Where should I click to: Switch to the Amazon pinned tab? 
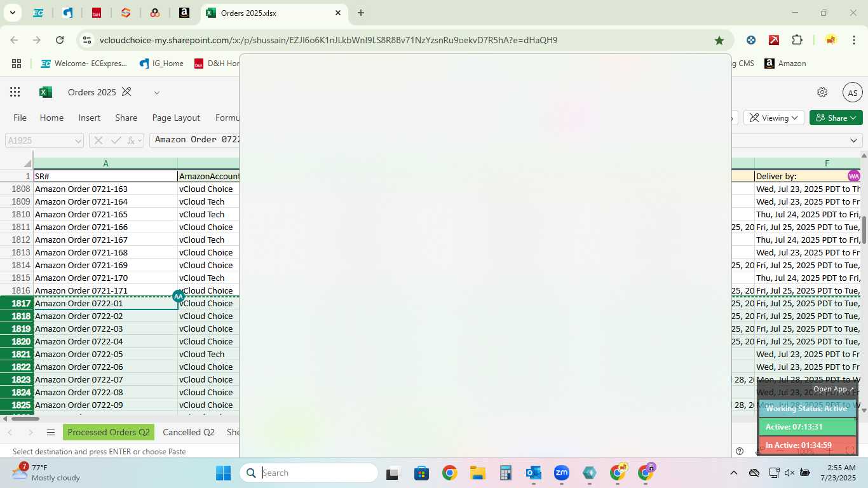(x=184, y=13)
